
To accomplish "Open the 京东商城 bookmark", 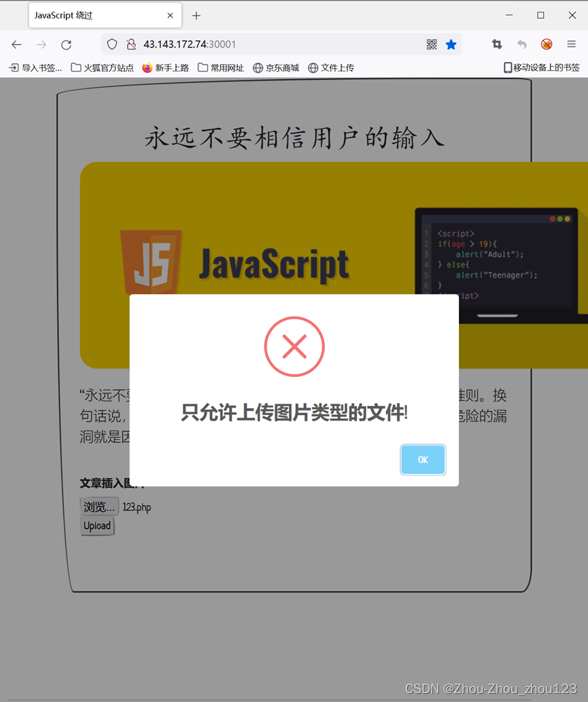I will pyautogui.click(x=276, y=67).
